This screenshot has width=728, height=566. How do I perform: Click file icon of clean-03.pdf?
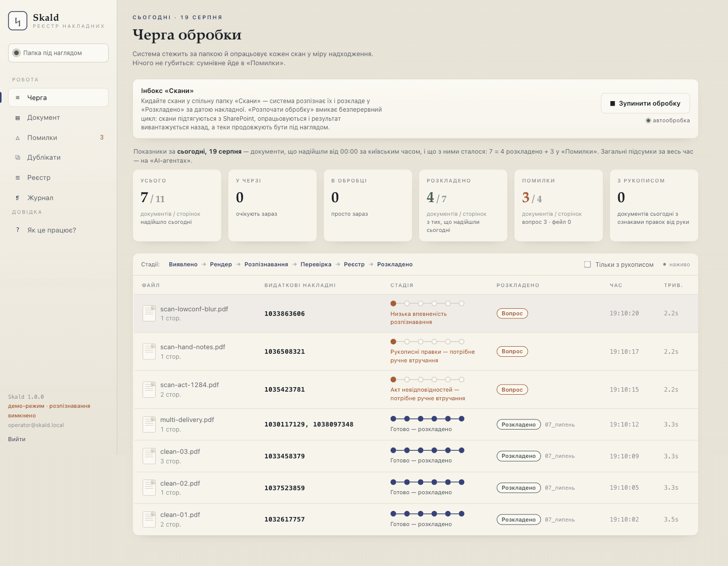[x=149, y=456]
